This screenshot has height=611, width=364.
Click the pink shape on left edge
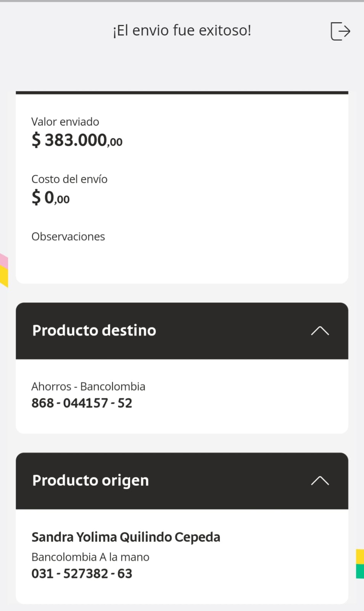coord(4,260)
